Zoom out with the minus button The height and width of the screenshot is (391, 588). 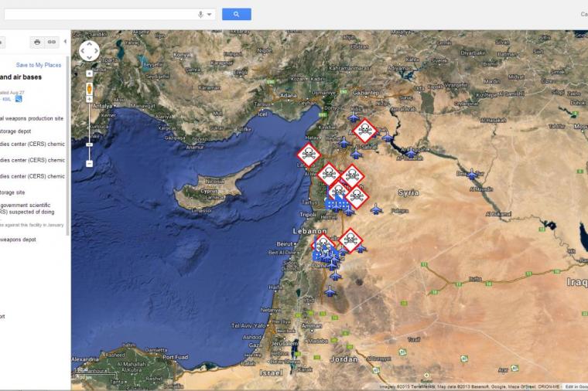click(x=89, y=163)
